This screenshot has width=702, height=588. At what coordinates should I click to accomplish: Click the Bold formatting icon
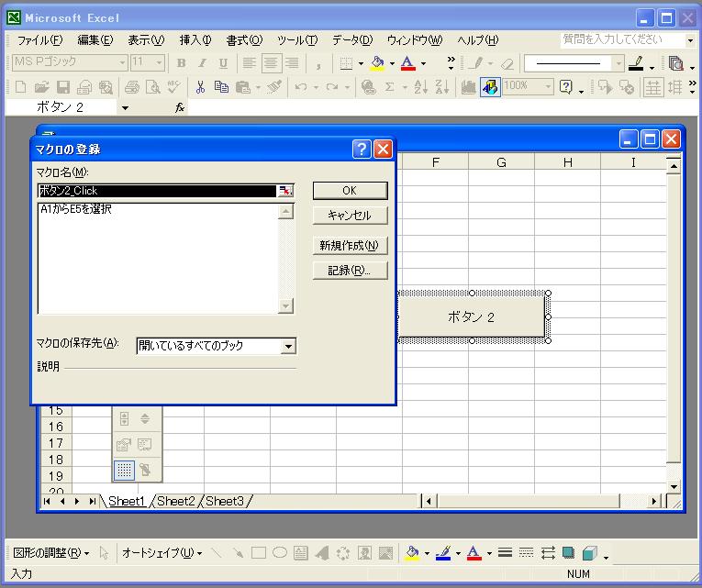(x=182, y=63)
